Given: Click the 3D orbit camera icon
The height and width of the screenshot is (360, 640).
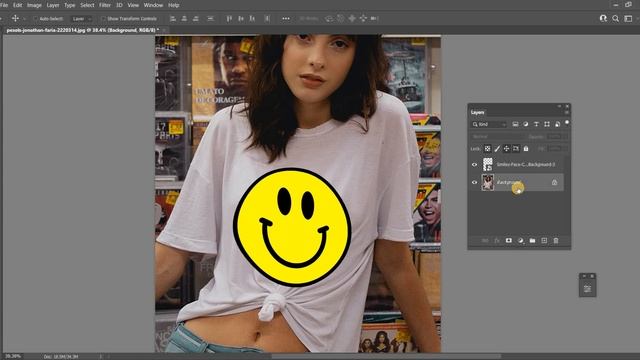Looking at the screenshot, I should (329, 18).
